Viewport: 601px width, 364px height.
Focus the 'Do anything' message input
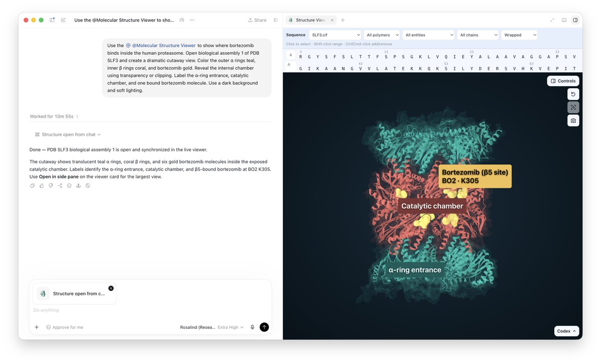pyautogui.click(x=149, y=310)
